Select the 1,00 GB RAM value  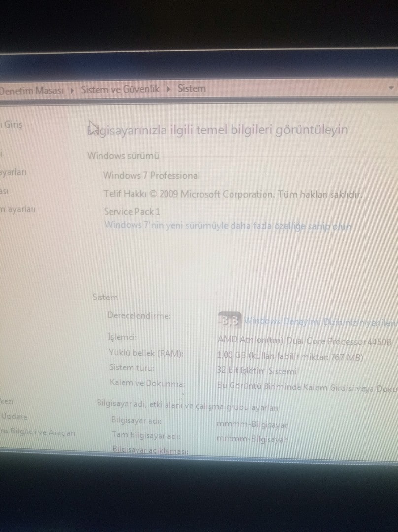coord(290,357)
